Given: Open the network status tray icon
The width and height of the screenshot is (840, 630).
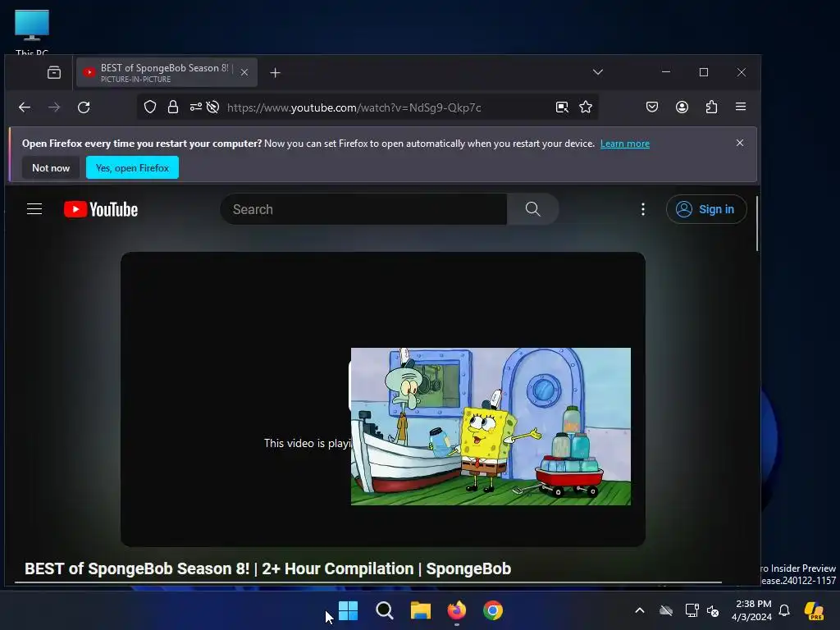Looking at the screenshot, I should tap(692, 610).
